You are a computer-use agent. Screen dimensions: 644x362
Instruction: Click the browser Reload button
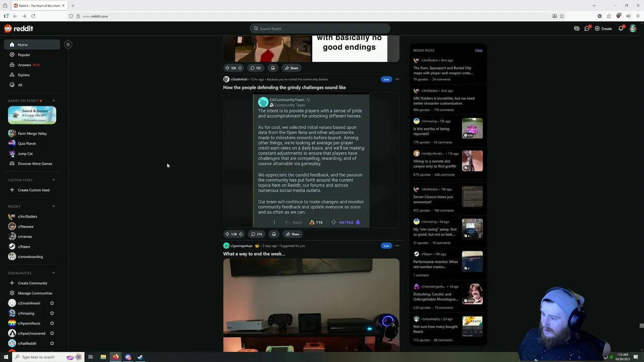point(33,16)
